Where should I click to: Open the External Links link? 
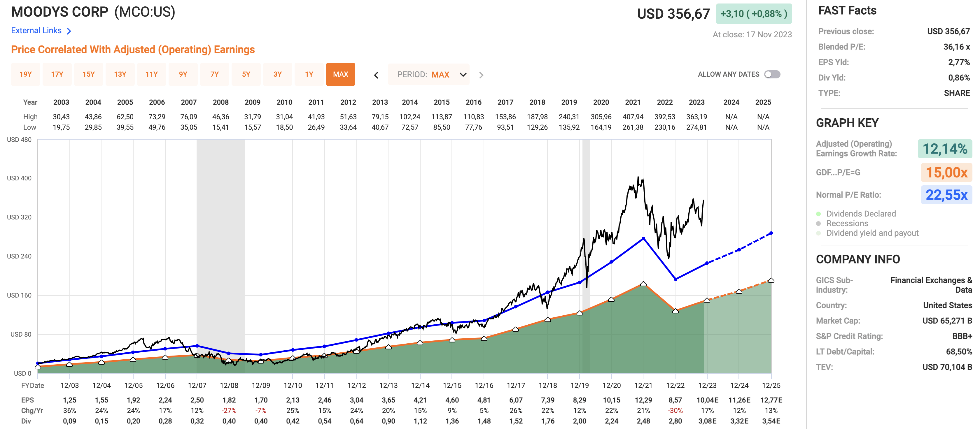pyautogui.click(x=36, y=30)
